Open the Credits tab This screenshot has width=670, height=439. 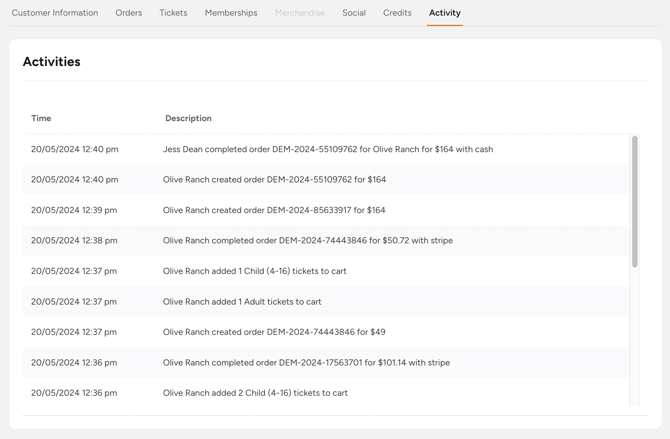397,13
